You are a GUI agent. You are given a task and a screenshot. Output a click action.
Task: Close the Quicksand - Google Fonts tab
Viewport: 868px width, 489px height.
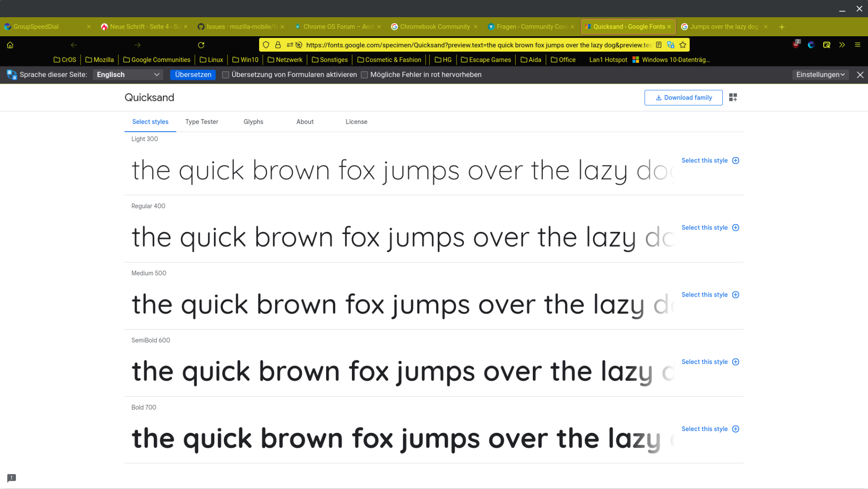pos(669,27)
